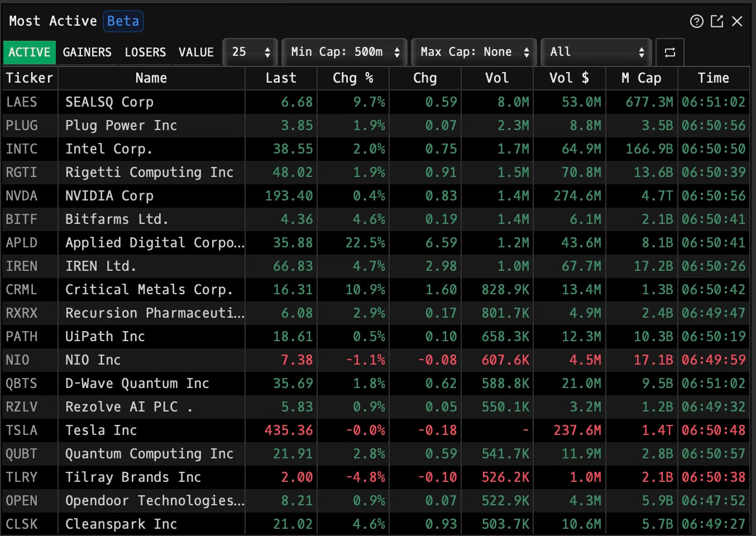Select the TLRY ticker

(x=22, y=477)
